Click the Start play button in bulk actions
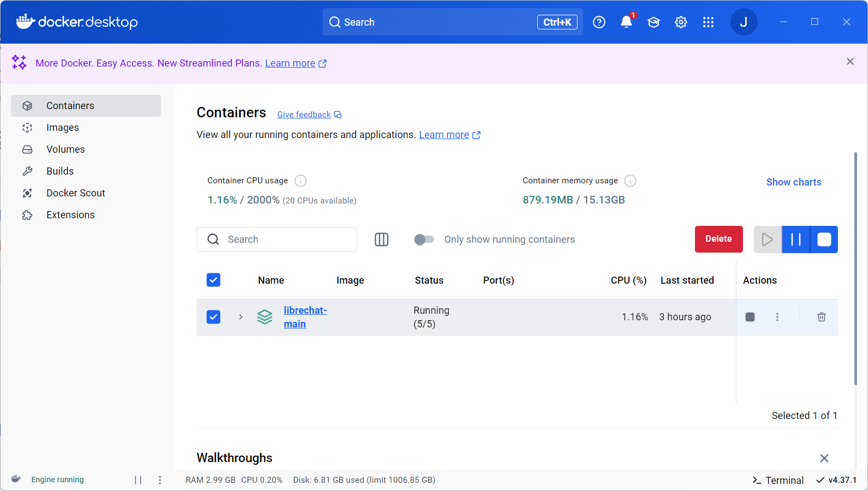Image resolution: width=868 pixels, height=491 pixels. tap(768, 239)
